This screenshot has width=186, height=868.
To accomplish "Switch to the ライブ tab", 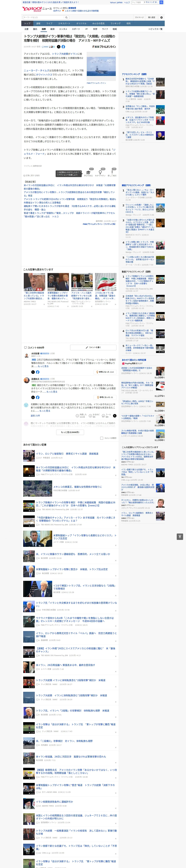I will (49, 24).
